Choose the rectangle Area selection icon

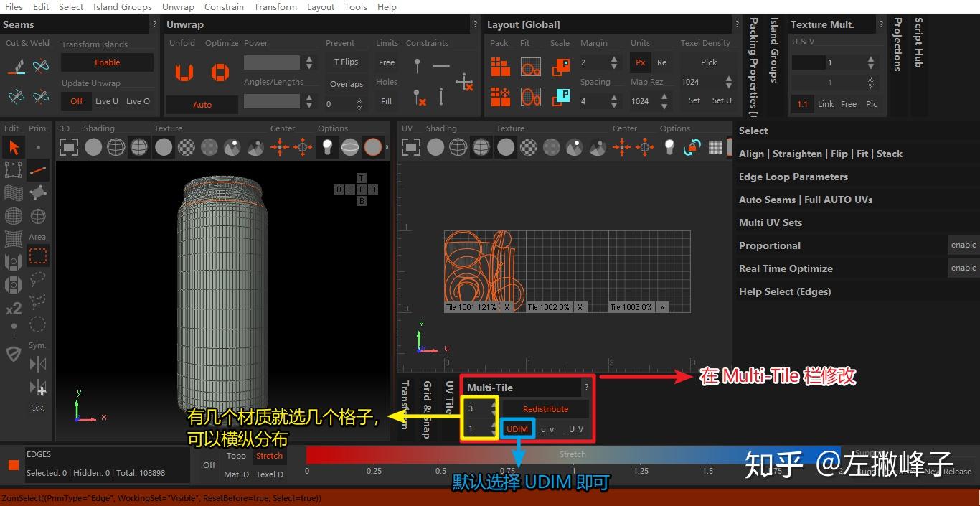tap(37, 256)
